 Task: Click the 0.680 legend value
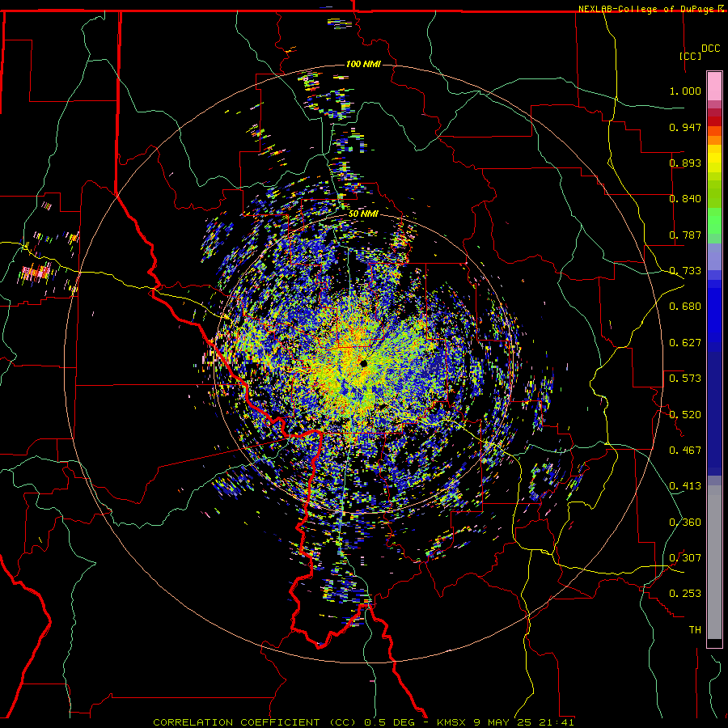tap(685, 307)
